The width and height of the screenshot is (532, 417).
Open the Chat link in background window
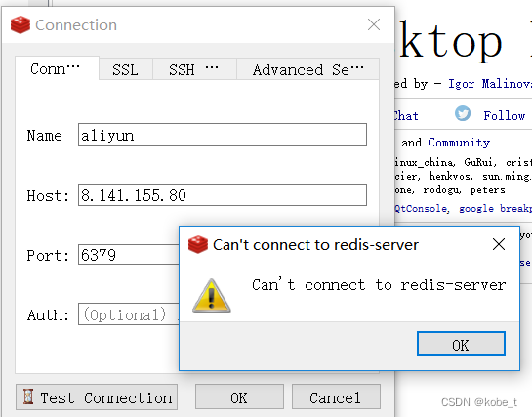[406, 116]
